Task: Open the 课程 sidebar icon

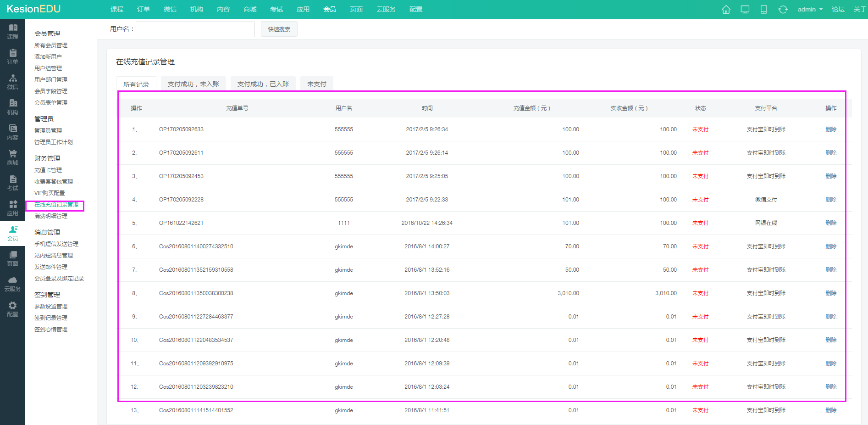Action: pos(12,31)
